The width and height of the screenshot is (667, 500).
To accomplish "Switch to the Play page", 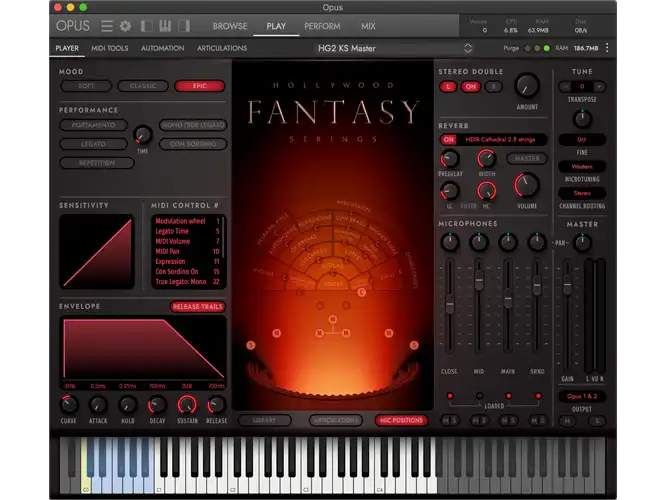I will point(276,26).
